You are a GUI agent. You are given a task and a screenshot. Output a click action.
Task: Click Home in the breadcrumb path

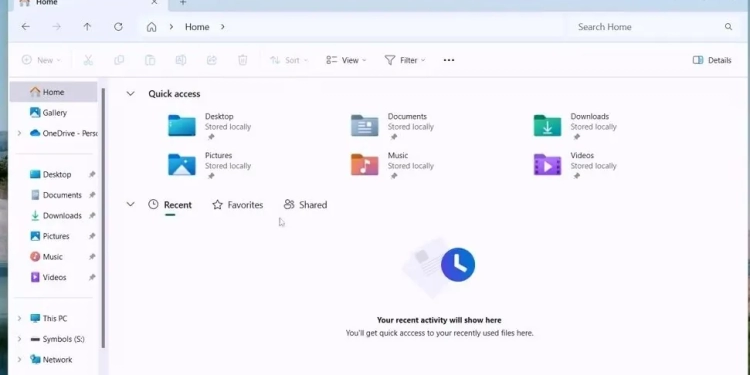[197, 27]
